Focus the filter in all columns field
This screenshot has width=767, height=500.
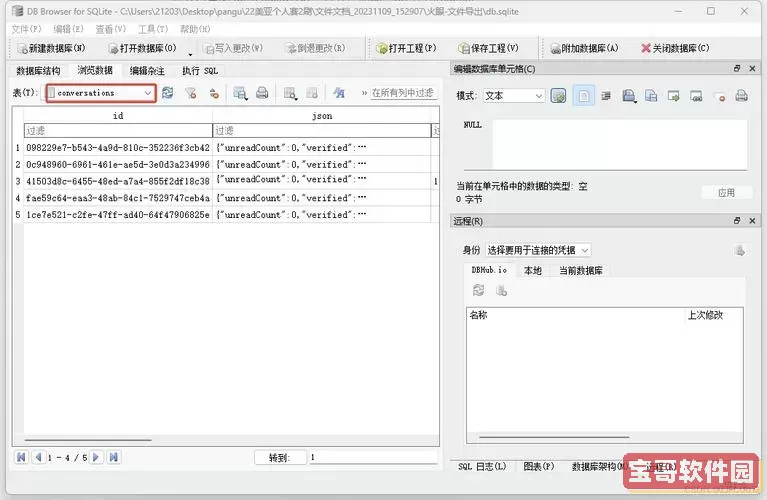pyautogui.click(x=404, y=92)
